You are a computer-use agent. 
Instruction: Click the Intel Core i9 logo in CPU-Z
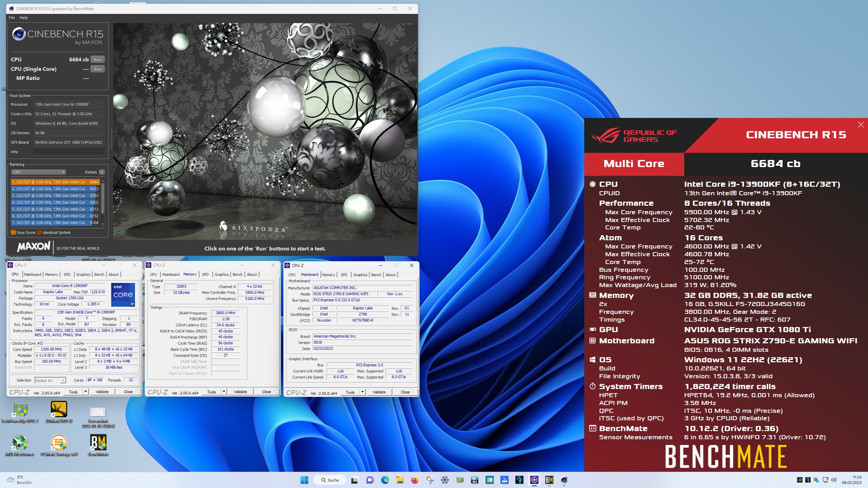point(123,294)
